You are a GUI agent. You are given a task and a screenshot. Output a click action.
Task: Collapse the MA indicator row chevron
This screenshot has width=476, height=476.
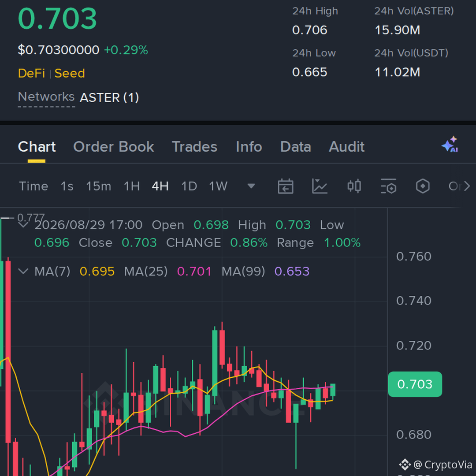click(23, 271)
